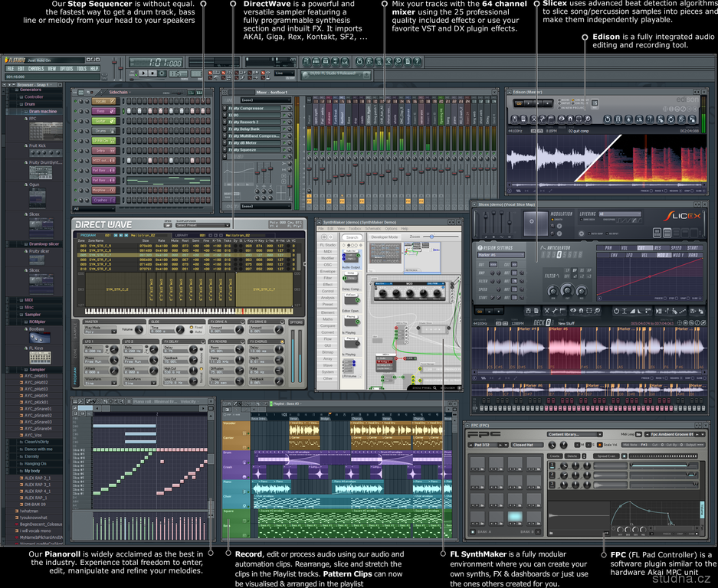Click the FPC Create button

(554, 456)
